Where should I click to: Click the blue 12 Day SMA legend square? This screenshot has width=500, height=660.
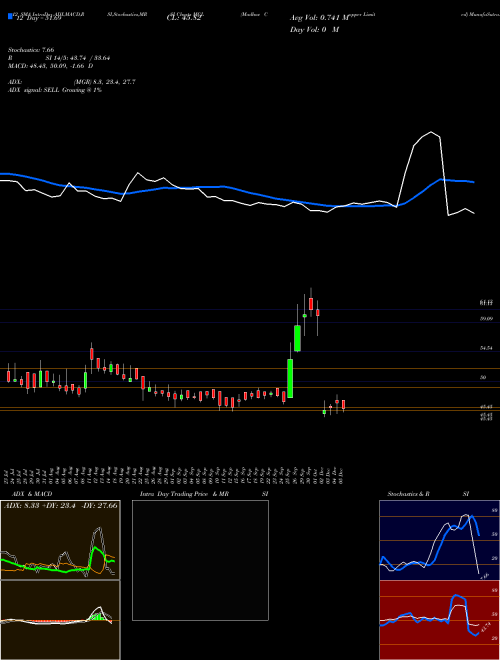click(x=11, y=16)
